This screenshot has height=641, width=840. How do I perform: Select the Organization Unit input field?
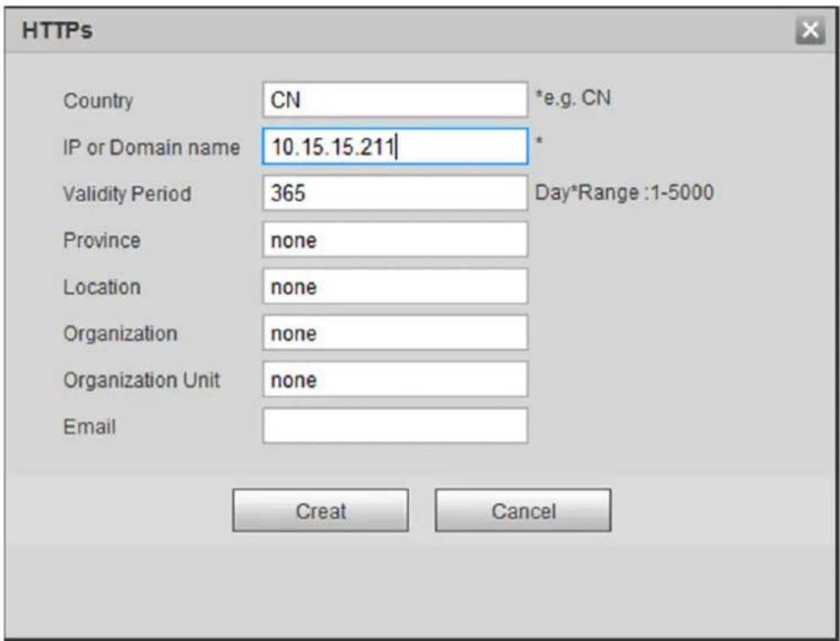tap(395, 379)
